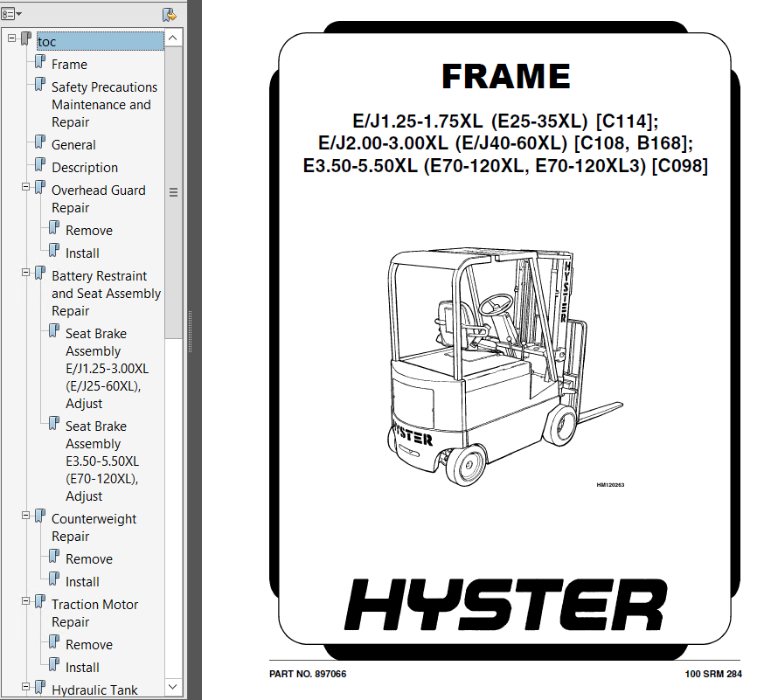
Task: Click the bookmark icon beside Hydraulic Tank
Action: [x=40, y=689]
